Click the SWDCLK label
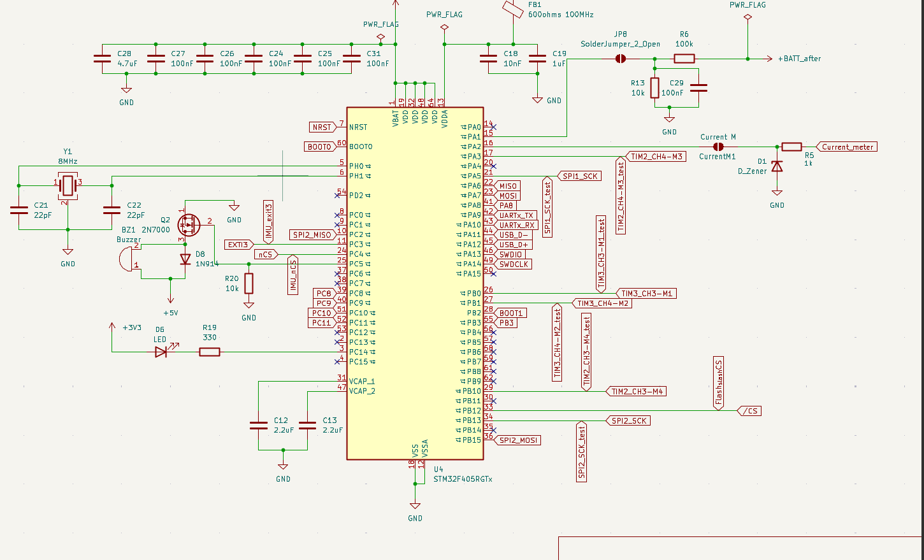 tap(512, 264)
